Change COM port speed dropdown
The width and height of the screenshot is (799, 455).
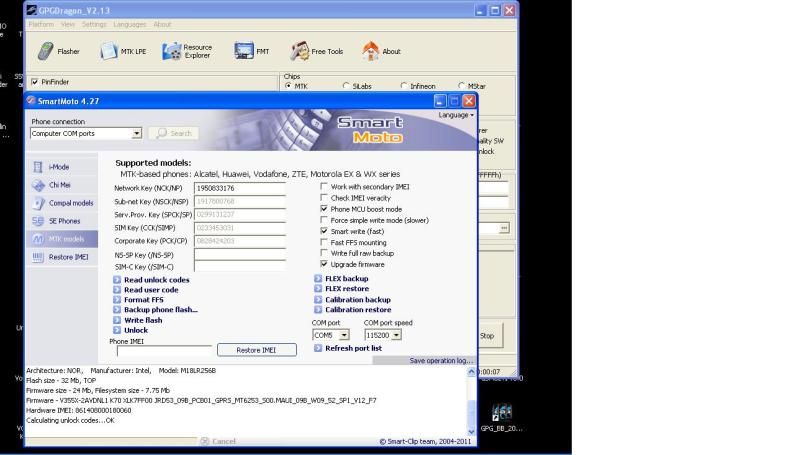coord(396,335)
